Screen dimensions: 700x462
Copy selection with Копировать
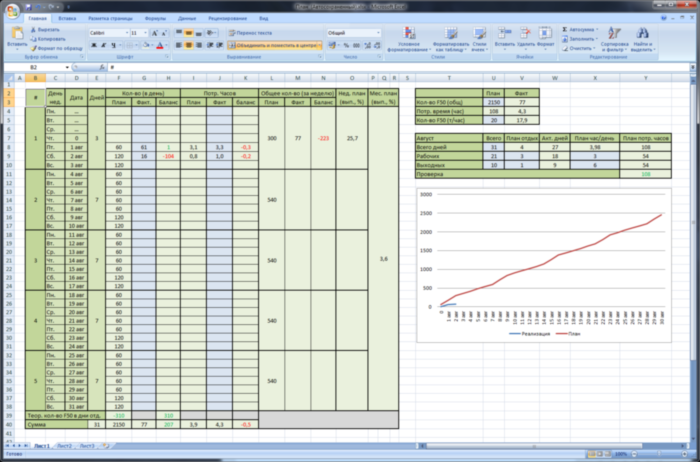tap(48, 39)
